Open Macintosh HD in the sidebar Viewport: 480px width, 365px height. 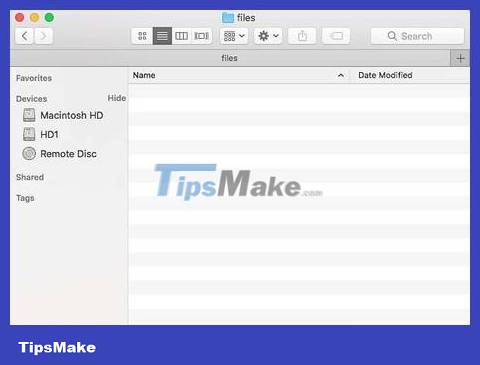72,115
